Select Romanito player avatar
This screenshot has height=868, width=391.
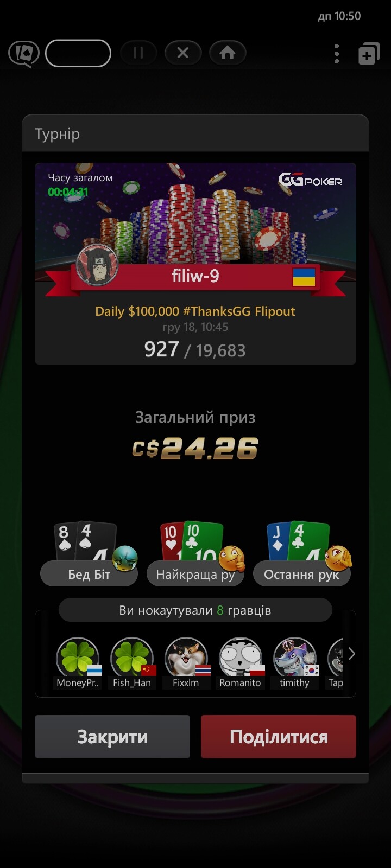coord(241,663)
